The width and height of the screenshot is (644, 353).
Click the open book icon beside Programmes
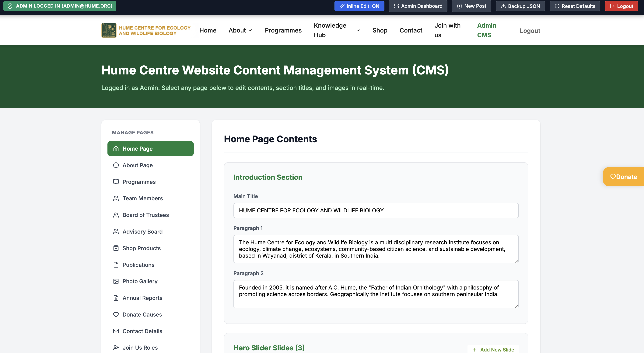pos(116,182)
